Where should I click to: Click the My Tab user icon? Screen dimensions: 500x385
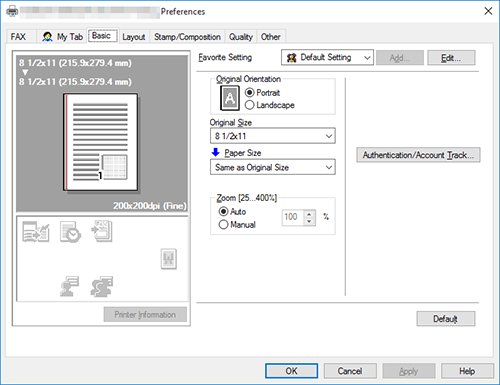pos(47,37)
